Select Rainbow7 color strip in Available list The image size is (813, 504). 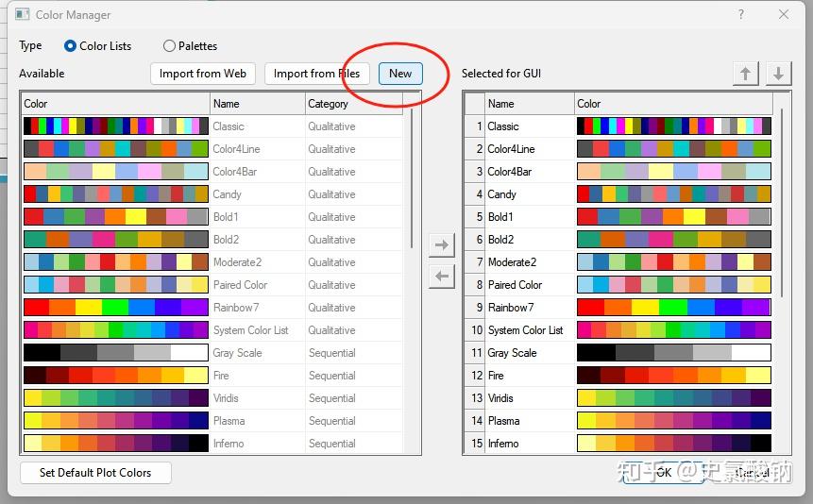[x=115, y=308]
